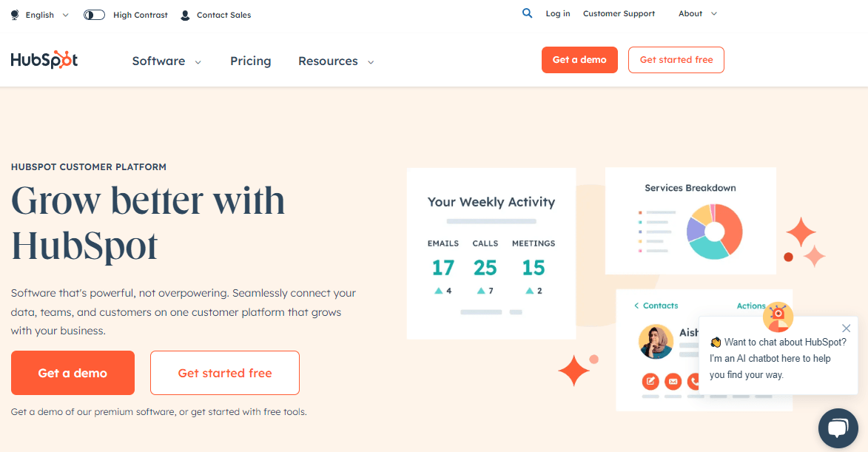Click Aisha's profile picture thumbnail
868x452 pixels.
(x=656, y=341)
